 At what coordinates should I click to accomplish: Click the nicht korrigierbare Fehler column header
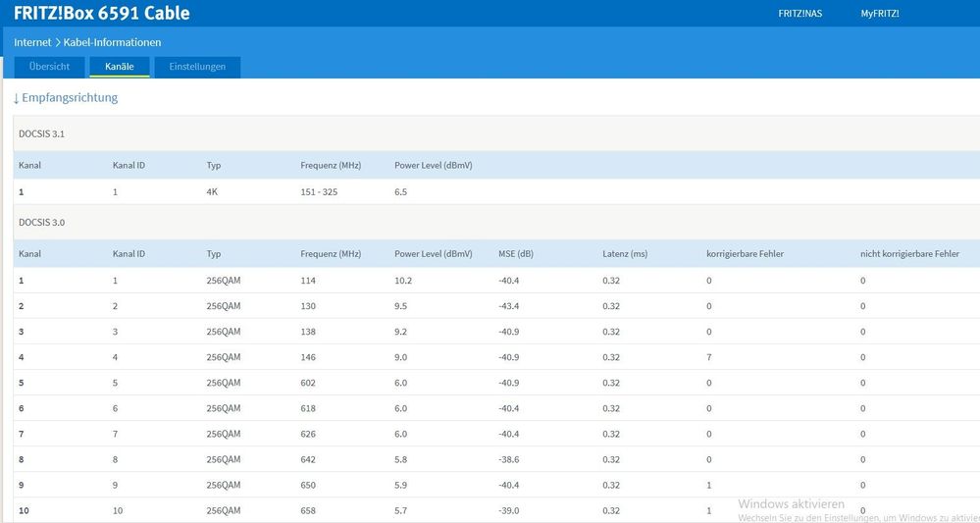pyautogui.click(x=909, y=254)
